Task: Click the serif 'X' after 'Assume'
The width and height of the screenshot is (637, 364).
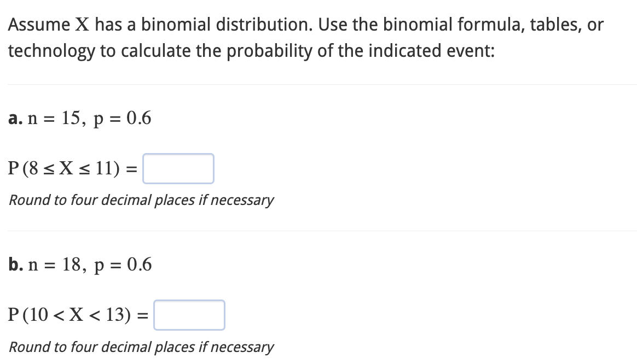Action: [83, 25]
